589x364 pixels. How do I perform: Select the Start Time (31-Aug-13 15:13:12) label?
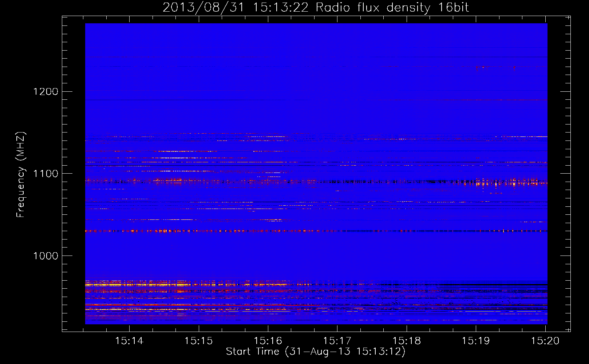pos(316,352)
